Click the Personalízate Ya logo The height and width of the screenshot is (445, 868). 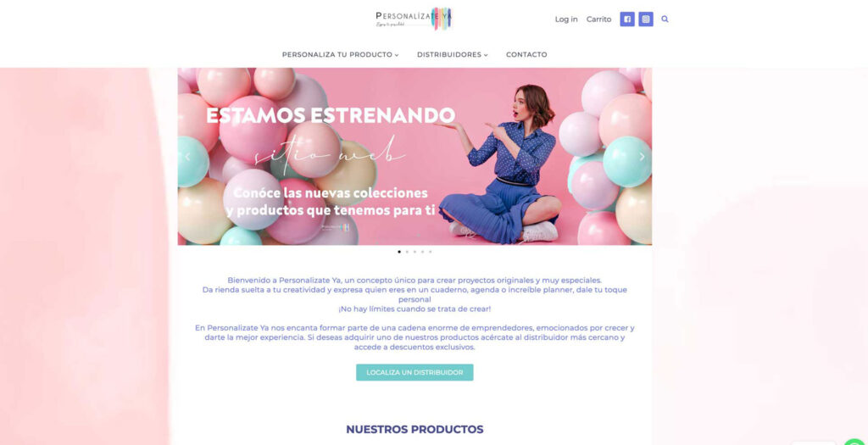415,19
